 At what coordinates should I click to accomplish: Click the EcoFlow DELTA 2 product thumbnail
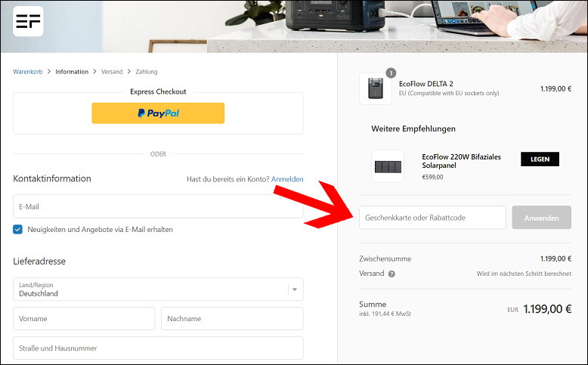point(376,88)
